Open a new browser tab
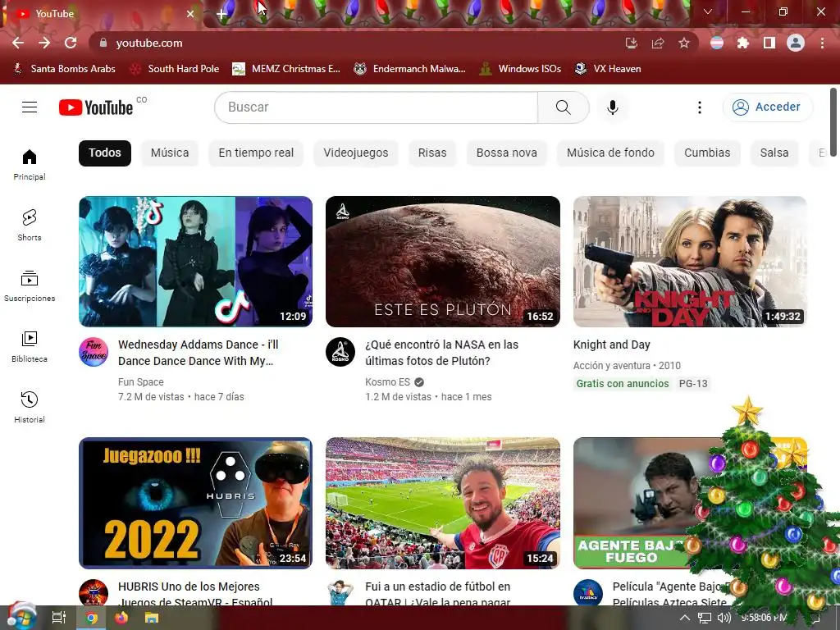 (x=221, y=15)
